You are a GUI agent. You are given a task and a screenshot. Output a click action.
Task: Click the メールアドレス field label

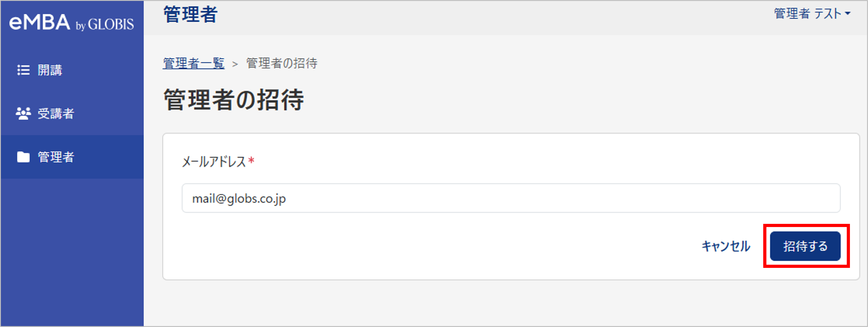[214, 162]
